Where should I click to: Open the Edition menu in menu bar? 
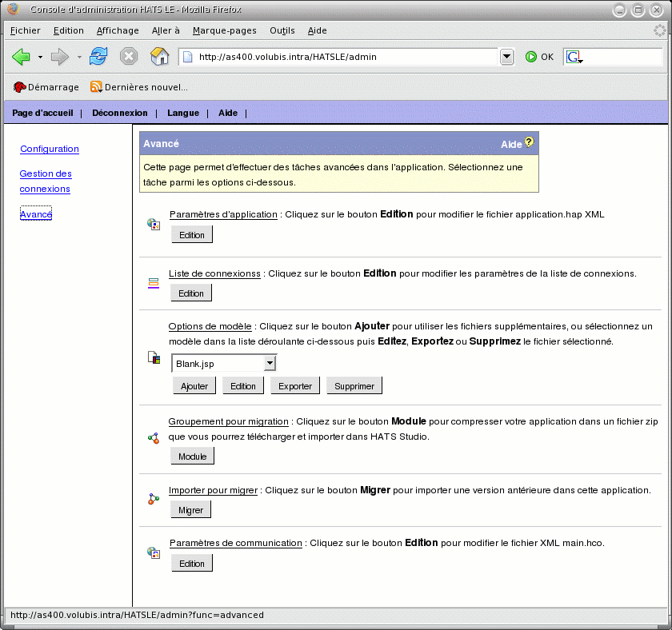pos(69,30)
